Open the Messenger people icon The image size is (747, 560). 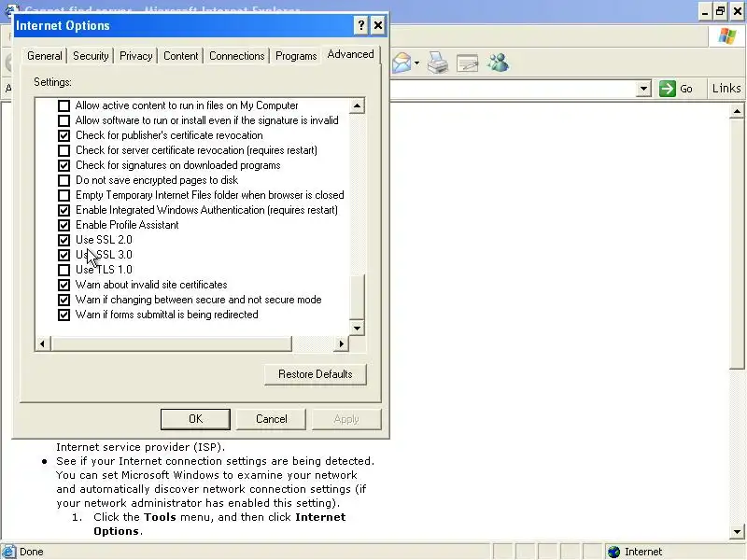coord(499,63)
